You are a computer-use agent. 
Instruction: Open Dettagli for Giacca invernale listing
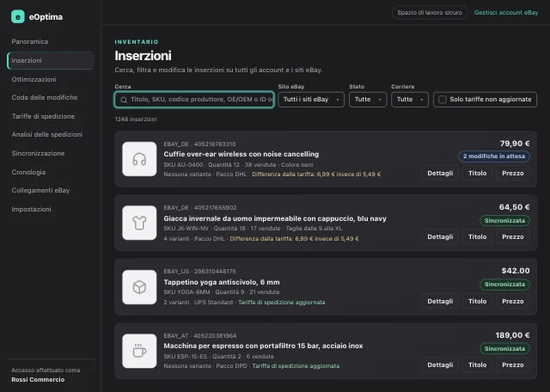pos(440,237)
